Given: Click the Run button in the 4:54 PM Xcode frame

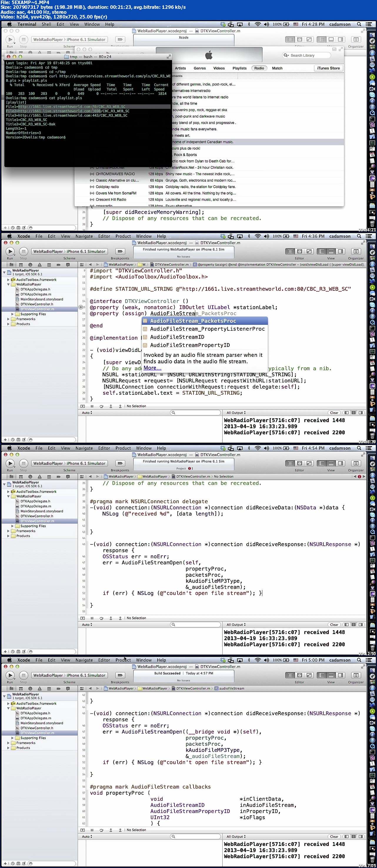Looking at the screenshot, I should (x=10, y=463).
